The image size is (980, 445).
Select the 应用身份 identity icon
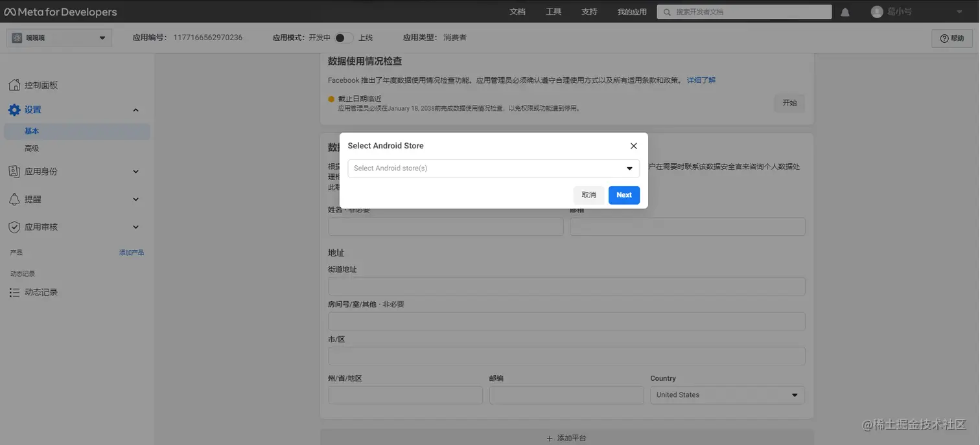[x=14, y=171]
